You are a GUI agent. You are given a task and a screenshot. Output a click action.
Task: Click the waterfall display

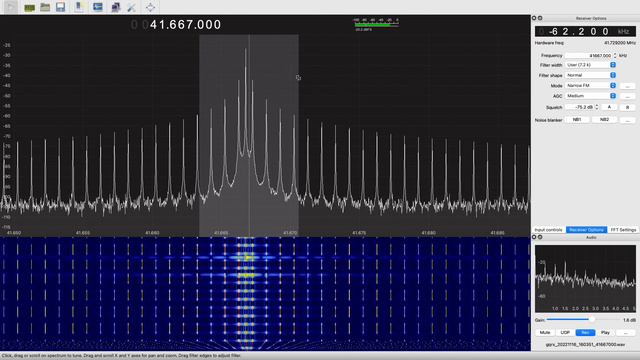[x=265, y=293]
